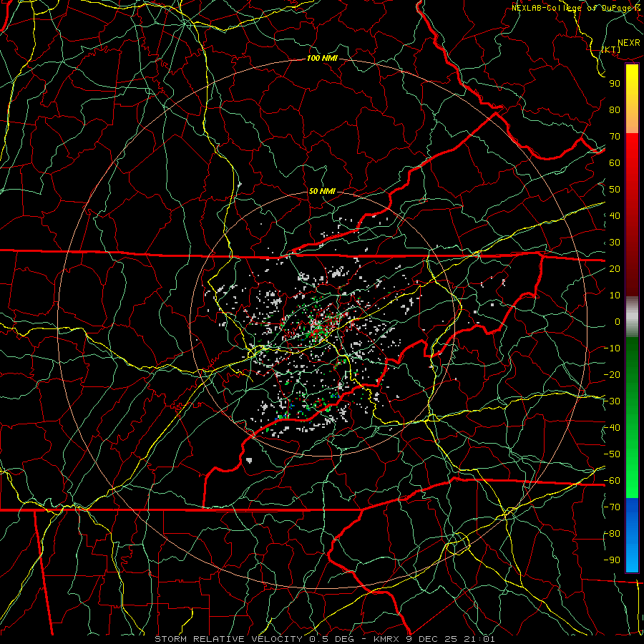Pick the gray zero-velocity color bar segment
The height and width of the screenshot is (644, 644).
pos(632,316)
